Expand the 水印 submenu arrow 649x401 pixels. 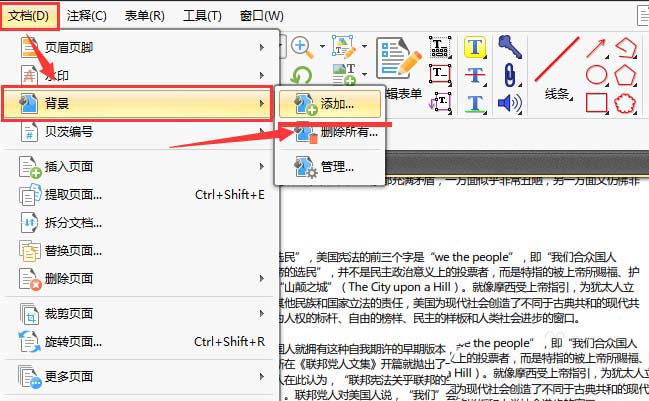pyautogui.click(x=262, y=75)
